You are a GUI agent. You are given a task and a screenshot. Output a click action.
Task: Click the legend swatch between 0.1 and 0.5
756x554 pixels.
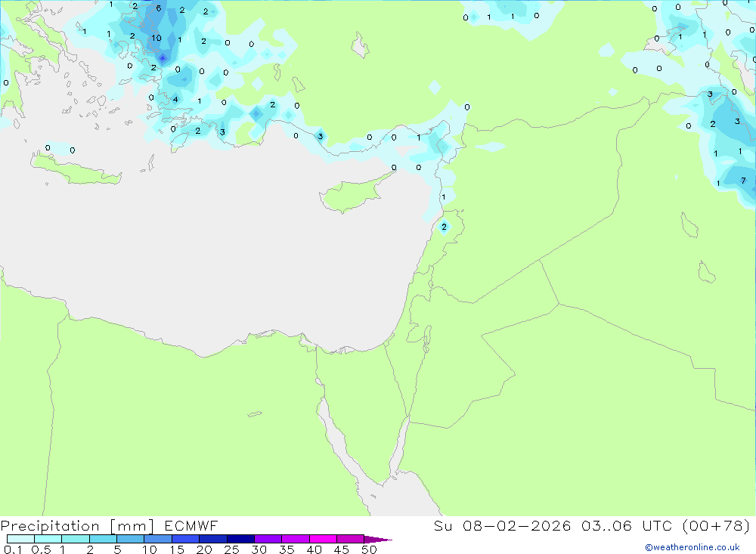click(20, 539)
